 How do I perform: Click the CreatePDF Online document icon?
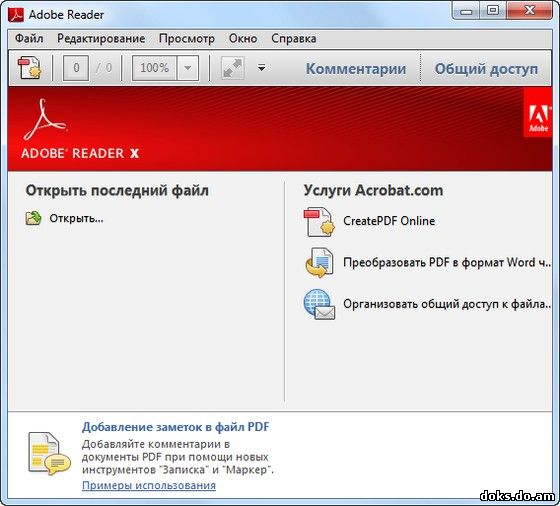pos(319,222)
